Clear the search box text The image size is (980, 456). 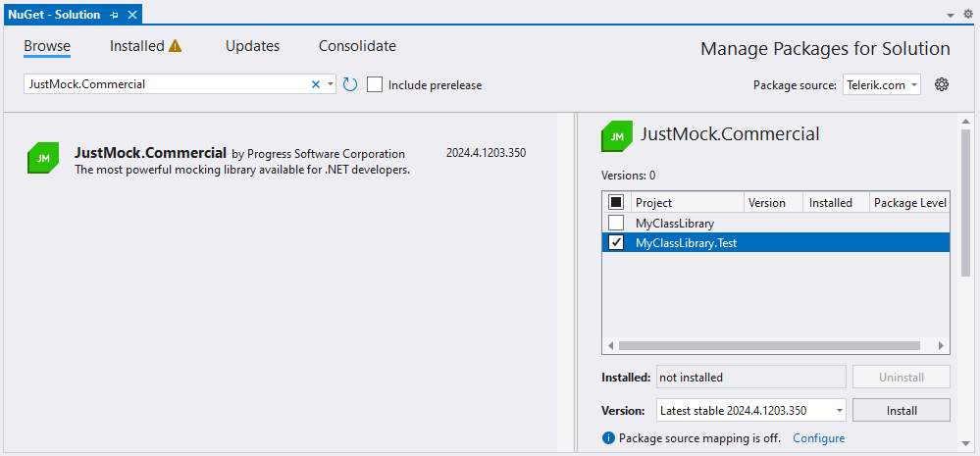coord(316,84)
